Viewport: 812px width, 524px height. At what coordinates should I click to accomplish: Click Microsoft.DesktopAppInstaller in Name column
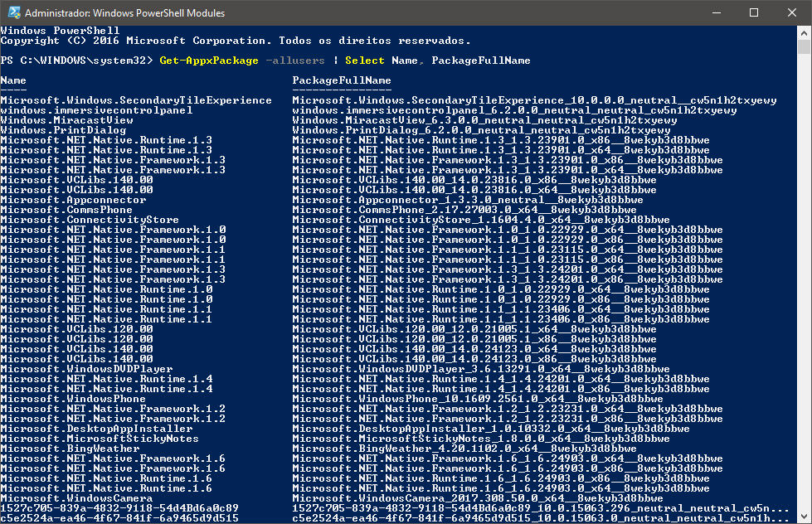coord(96,429)
